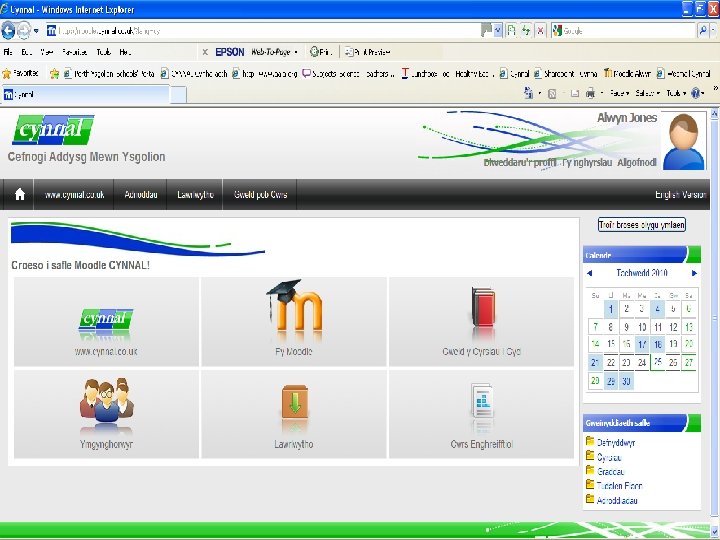Open the Favorites menu in menu bar
Viewport: 720px width, 540px height.
(x=75, y=52)
